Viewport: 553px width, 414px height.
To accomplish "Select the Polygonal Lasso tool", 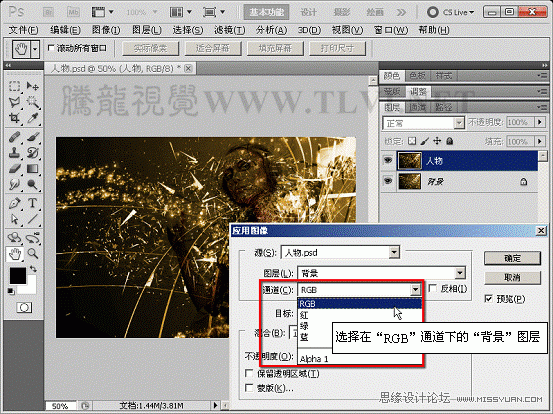I will point(14,102).
